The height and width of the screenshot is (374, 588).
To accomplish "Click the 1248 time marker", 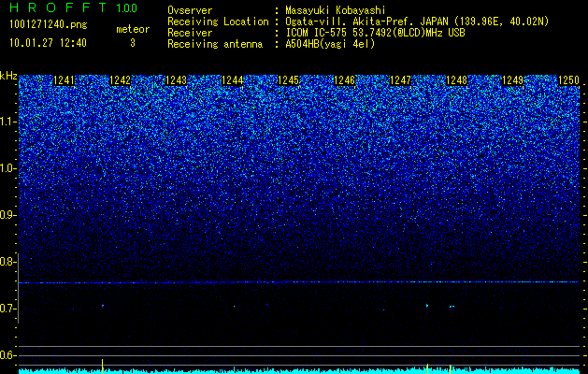I will coord(456,80).
